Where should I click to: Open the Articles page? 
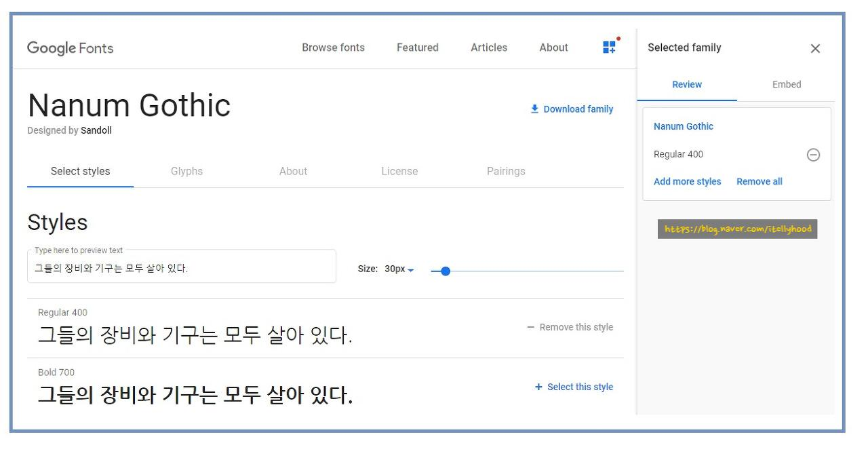click(489, 47)
